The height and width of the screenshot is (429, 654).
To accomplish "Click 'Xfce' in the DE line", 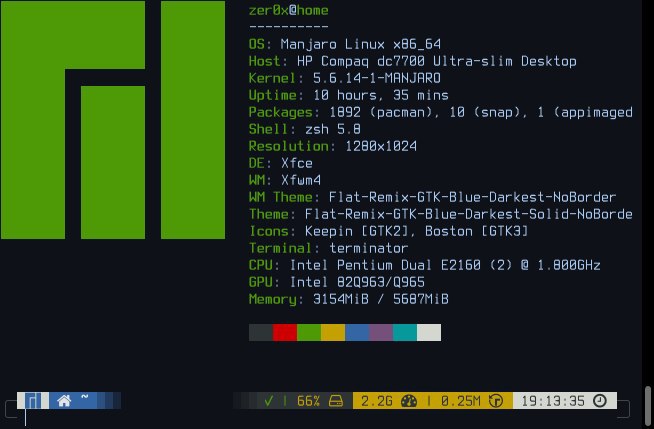I will [297, 163].
